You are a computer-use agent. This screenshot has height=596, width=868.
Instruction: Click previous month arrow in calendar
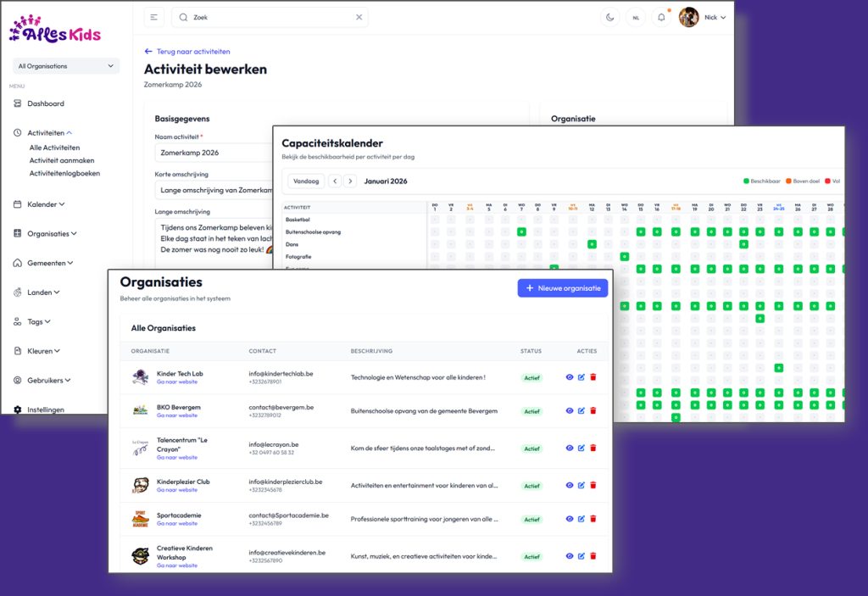pos(335,181)
